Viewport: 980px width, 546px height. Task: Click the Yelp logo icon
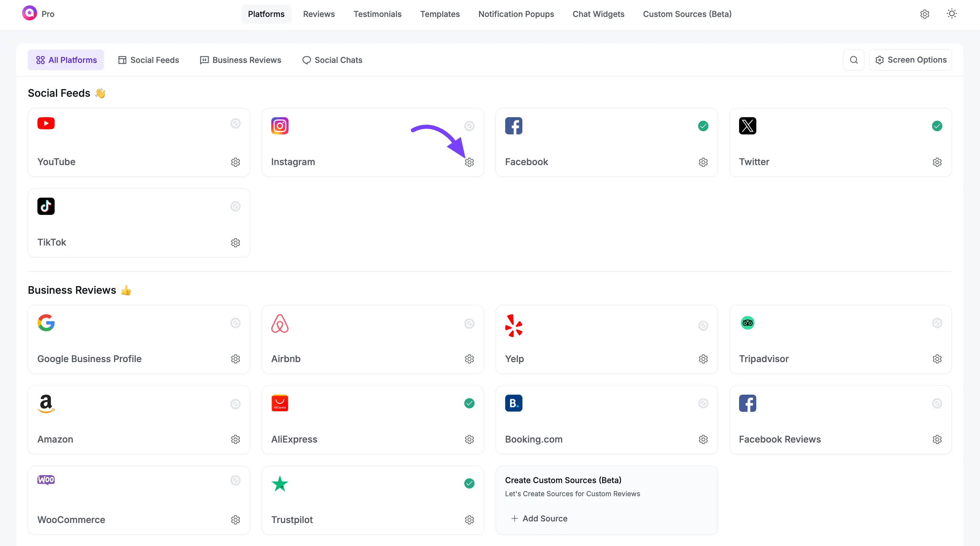513,325
